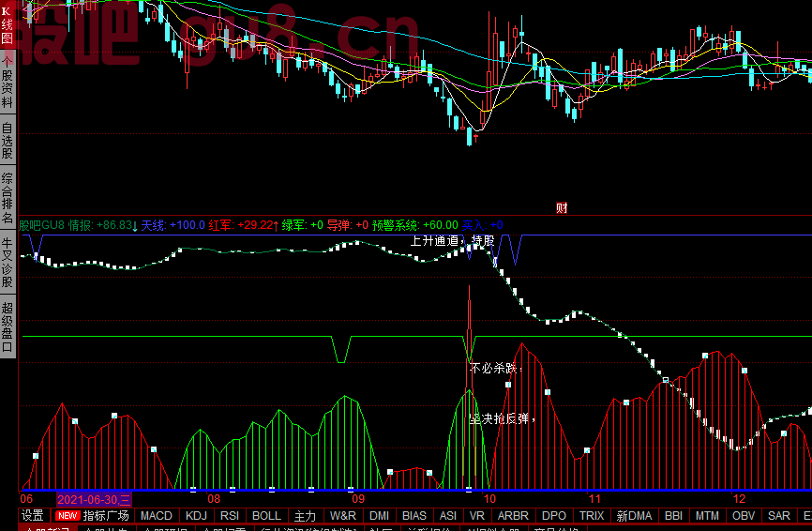The image size is (812, 531).
Task: Click the 上升通道，持股 annotation
Action: (x=452, y=241)
